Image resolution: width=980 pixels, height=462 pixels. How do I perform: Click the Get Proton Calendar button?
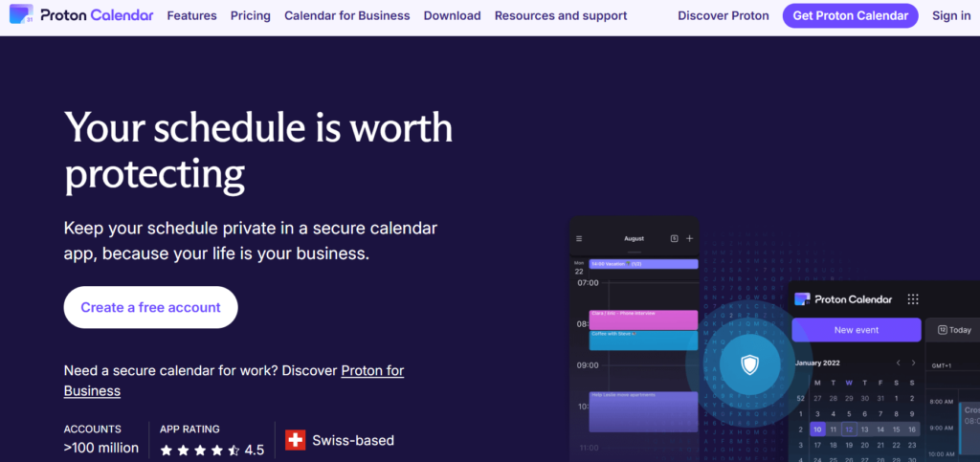click(x=850, y=15)
